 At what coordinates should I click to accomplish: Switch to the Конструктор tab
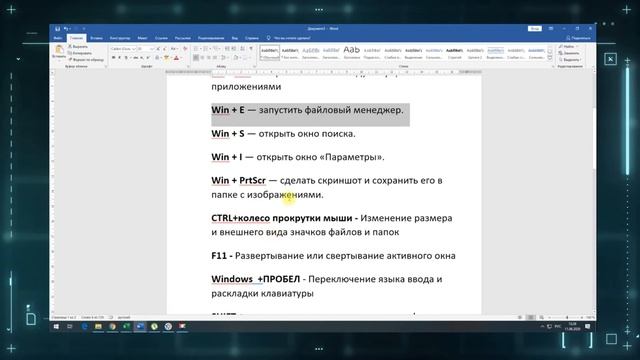(x=120, y=38)
